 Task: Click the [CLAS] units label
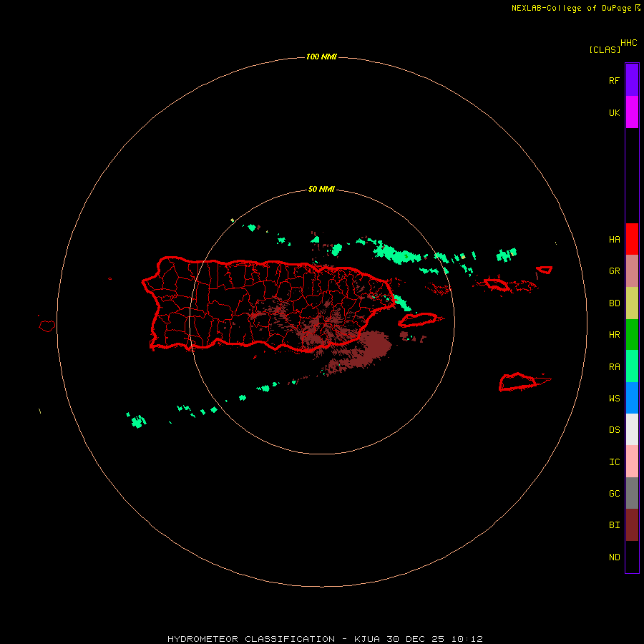pyautogui.click(x=605, y=49)
